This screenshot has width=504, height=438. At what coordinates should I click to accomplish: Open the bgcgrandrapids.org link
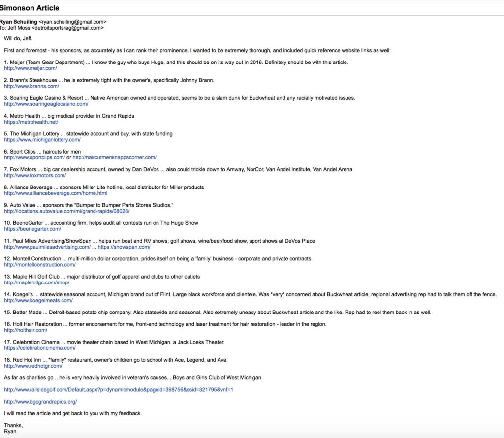(x=40, y=402)
